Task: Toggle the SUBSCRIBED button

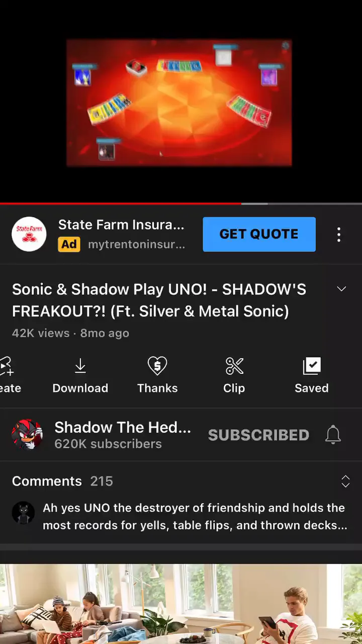Action: coord(258,435)
